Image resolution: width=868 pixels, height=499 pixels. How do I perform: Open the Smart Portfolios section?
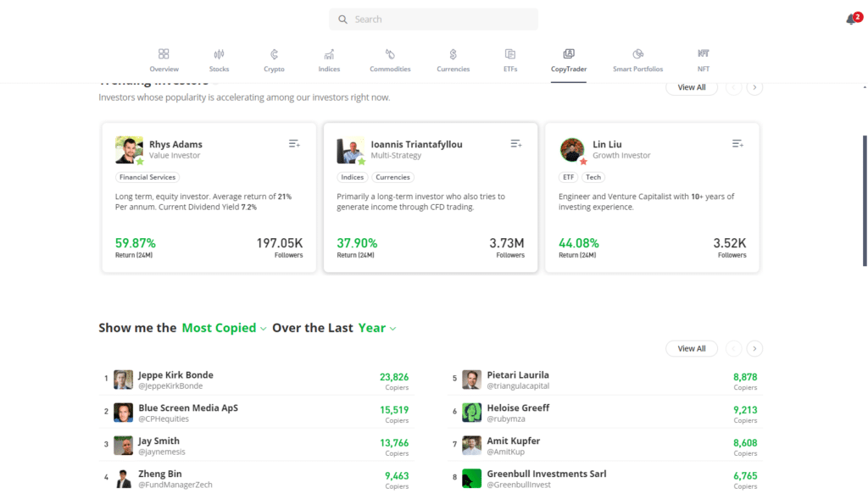point(637,59)
